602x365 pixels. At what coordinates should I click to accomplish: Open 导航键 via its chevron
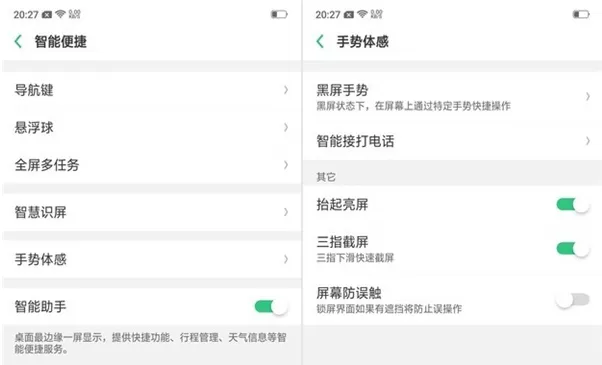[x=286, y=90]
